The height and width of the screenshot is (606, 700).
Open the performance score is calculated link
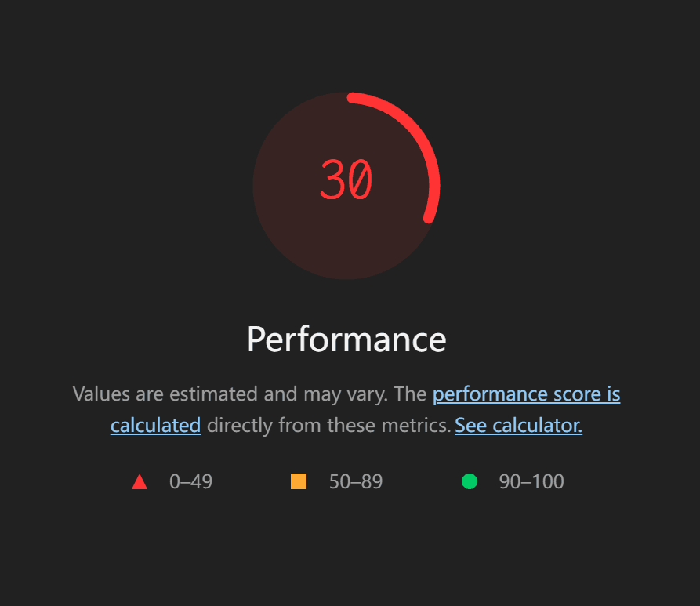527,394
